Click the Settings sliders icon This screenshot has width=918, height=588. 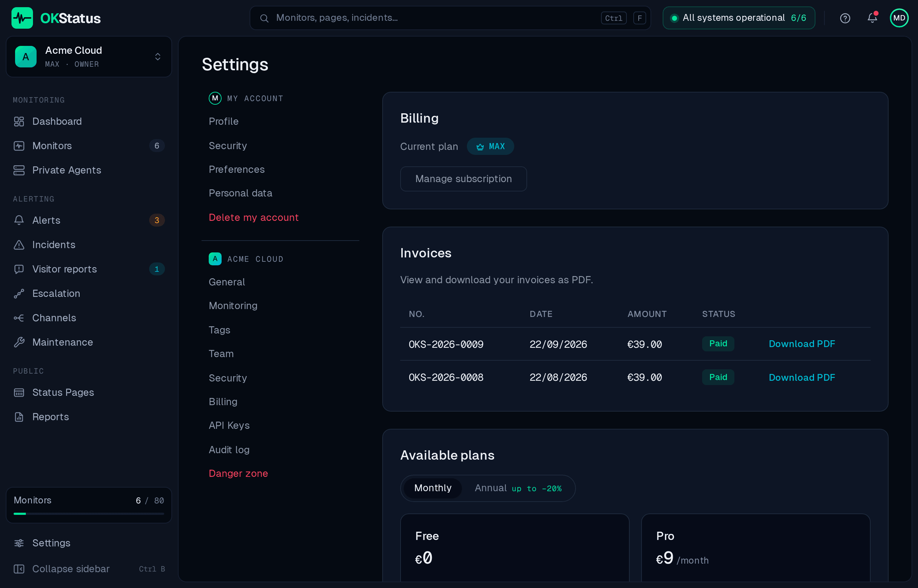tap(19, 543)
